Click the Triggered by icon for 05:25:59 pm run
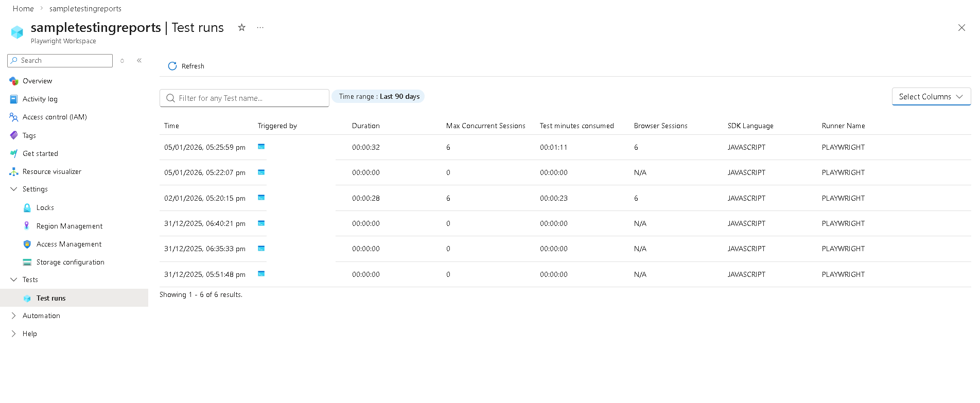 pyautogui.click(x=261, y=147)
